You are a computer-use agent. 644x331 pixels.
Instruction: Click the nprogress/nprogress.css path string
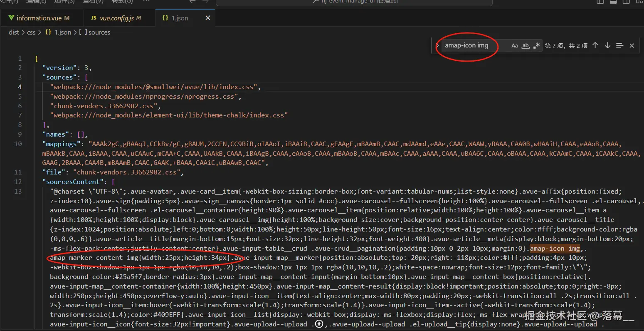[145, 96]
